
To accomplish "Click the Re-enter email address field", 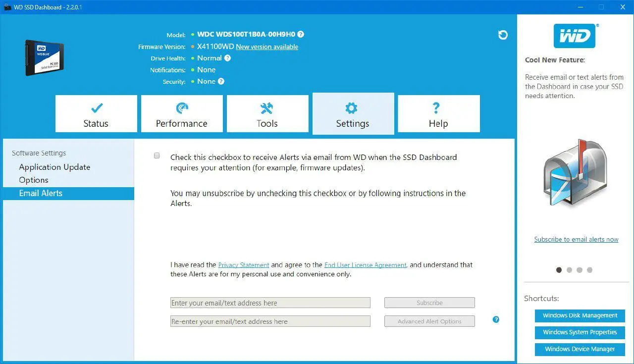I will tap(270, 321).
